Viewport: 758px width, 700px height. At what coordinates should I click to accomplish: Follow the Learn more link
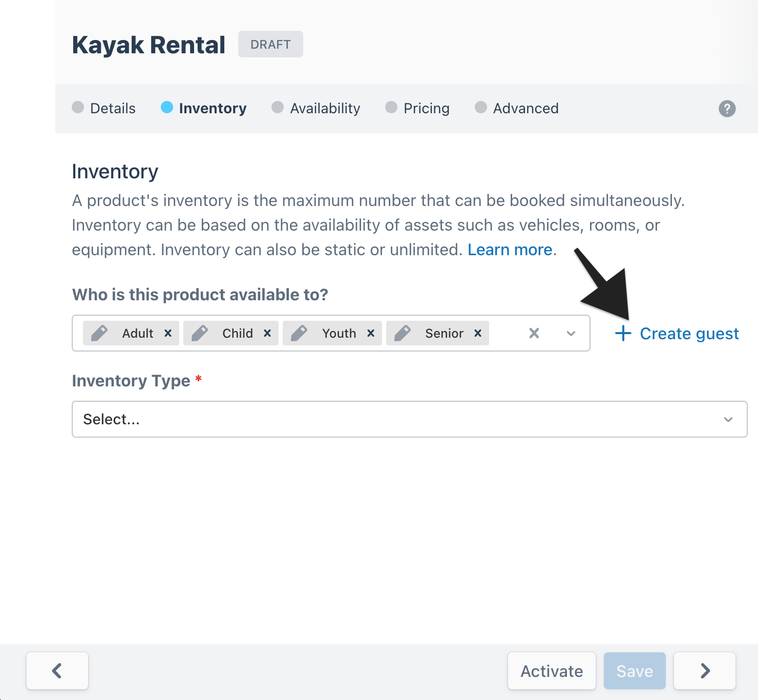510,250
